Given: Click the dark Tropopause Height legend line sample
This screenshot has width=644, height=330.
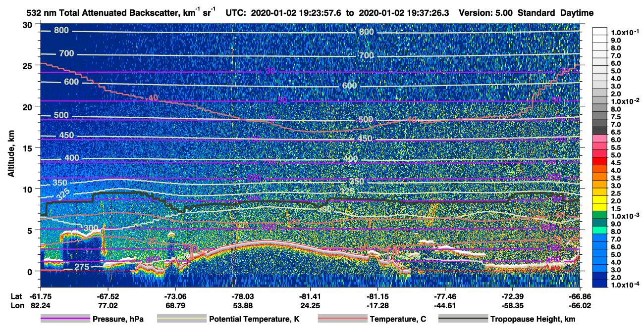Looking at the screenshot, I should pos(464,319).
